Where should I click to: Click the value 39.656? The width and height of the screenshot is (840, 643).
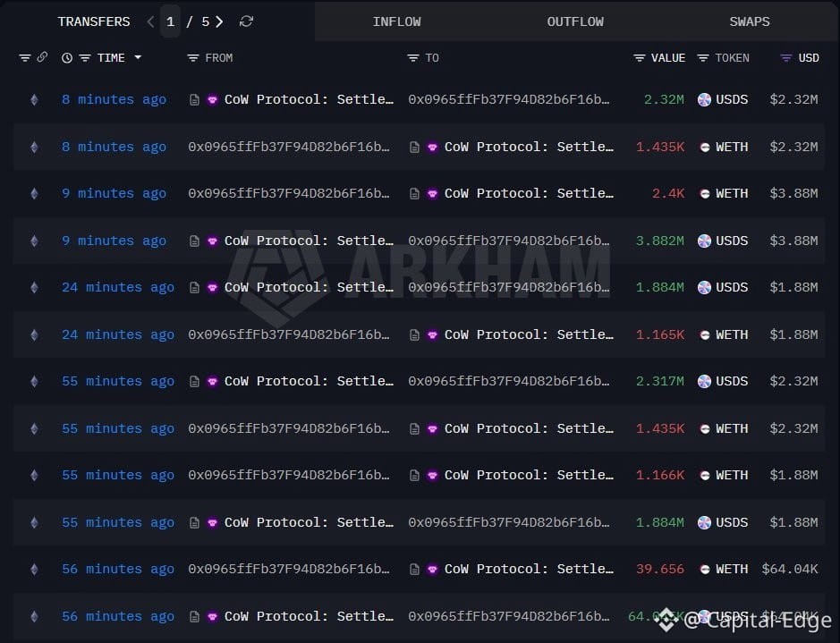[x=660, y=569]
